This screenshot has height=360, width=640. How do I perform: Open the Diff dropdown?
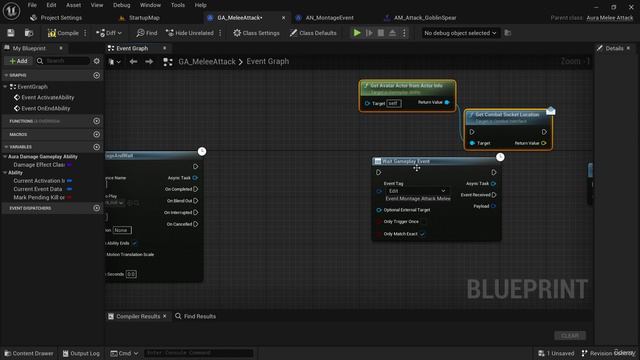click(x=109, y=33)
